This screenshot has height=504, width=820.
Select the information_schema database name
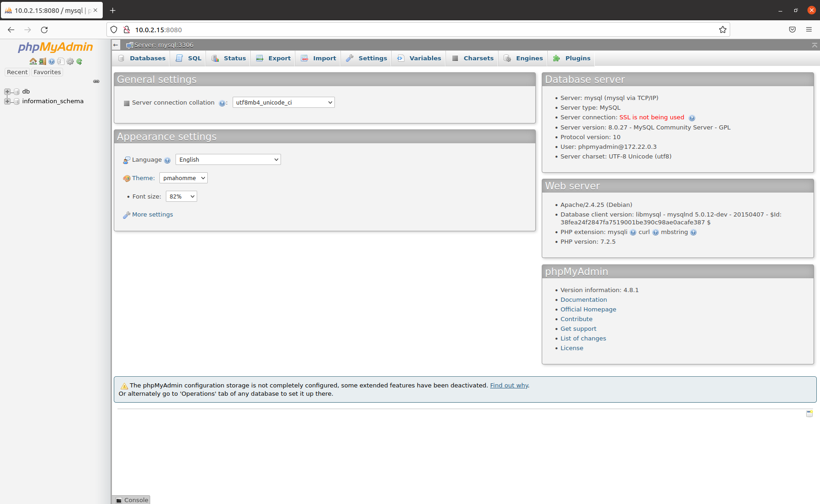(x=53, y=101)
